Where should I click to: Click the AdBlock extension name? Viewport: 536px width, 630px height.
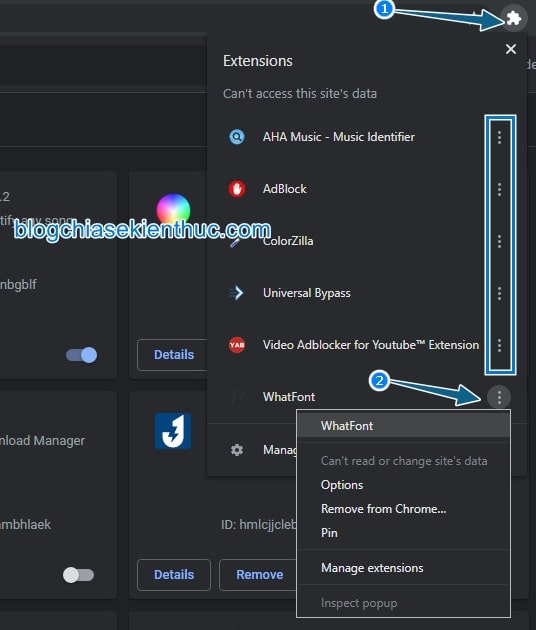(x=284, y=189)
